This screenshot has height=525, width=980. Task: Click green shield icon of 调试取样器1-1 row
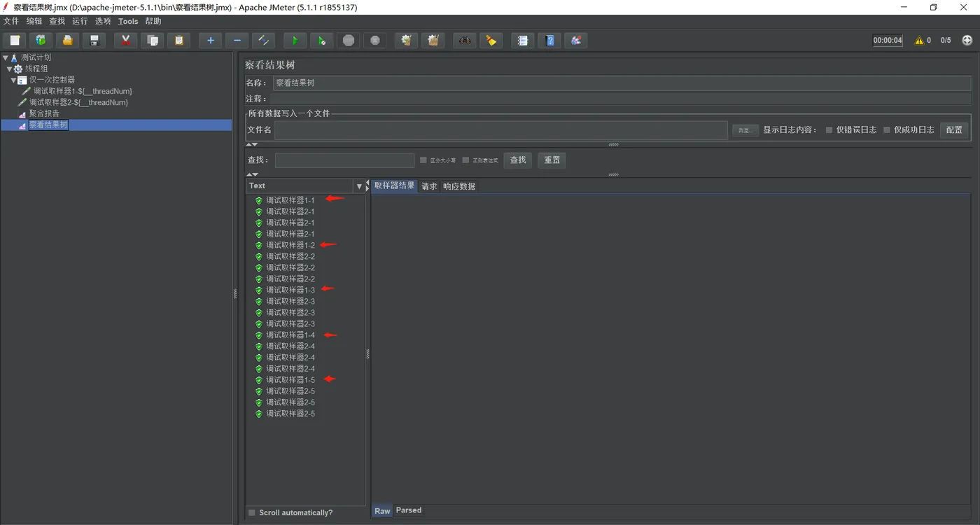259,200
